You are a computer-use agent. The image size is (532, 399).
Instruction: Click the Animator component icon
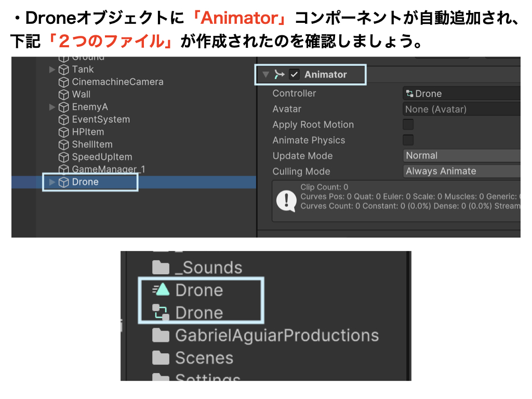[280, 74]
